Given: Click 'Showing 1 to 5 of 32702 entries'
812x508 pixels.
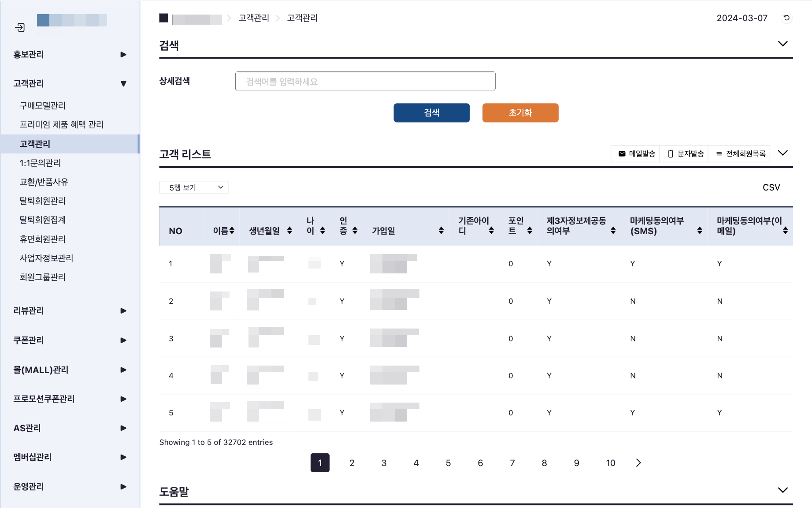Looking at the screenshot, I should 216,442.
